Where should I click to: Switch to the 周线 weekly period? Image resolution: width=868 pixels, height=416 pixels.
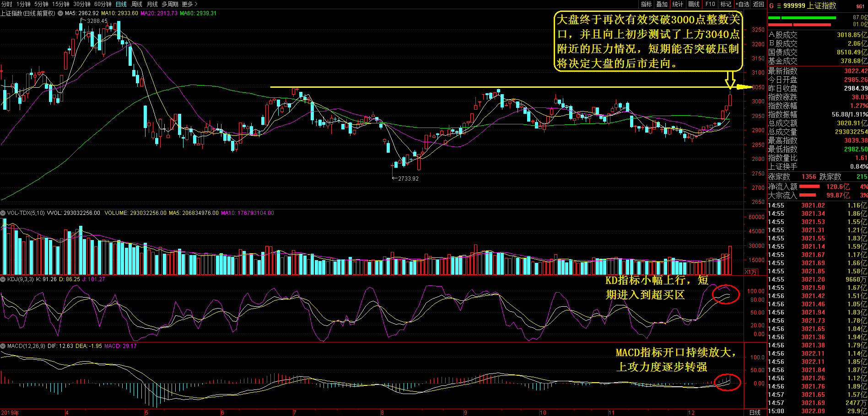[137, 4]
